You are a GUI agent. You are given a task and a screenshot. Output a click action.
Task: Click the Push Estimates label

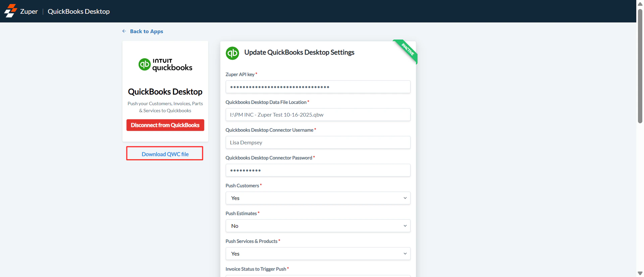(x=241, y=213)
